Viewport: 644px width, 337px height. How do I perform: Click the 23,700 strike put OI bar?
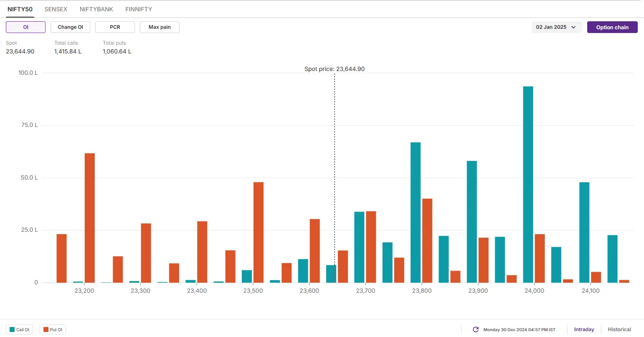click(x=371, y=247)
